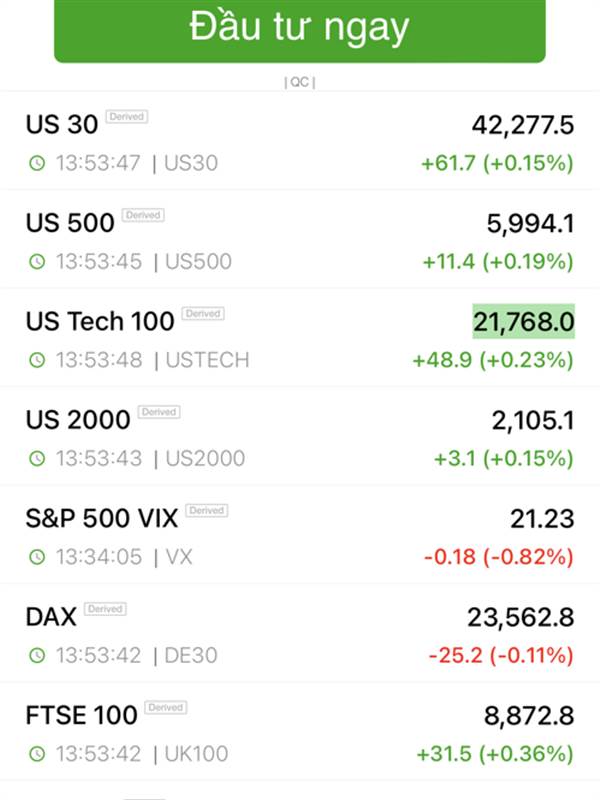Click the QC ad label

pos(300,82)
